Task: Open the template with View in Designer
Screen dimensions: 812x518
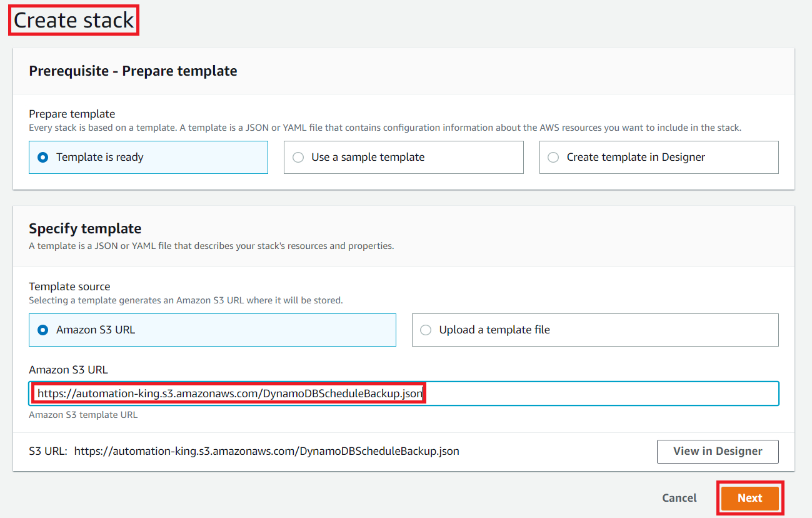Action: coord(717,451)
